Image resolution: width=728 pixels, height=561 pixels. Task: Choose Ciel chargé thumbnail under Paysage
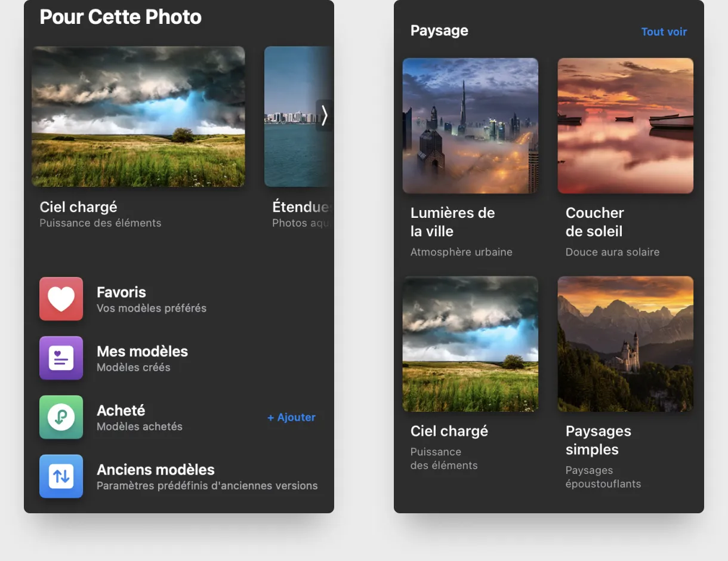point(470,344)
